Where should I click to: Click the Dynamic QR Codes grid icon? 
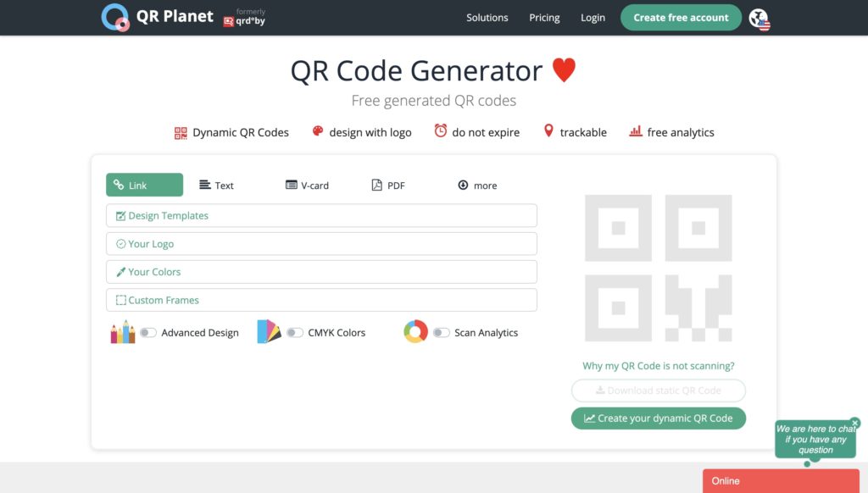[x=181, y=133]
